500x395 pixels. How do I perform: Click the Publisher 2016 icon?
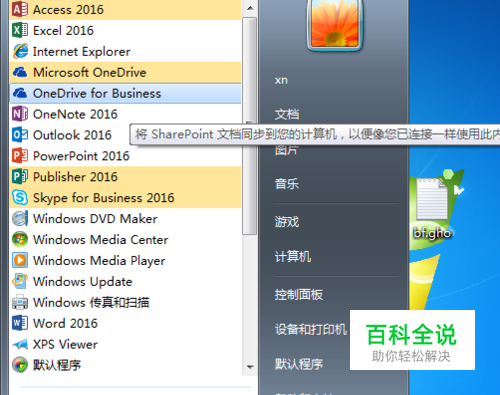20,177
